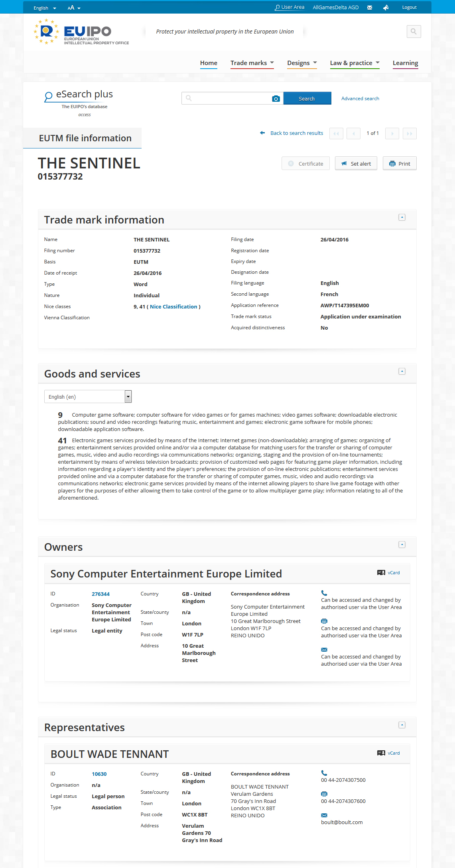Image resolution: width=455 pixels, height=868 pixels.
Task: Collapse the Owners section
Action: (x=402, y=545)
